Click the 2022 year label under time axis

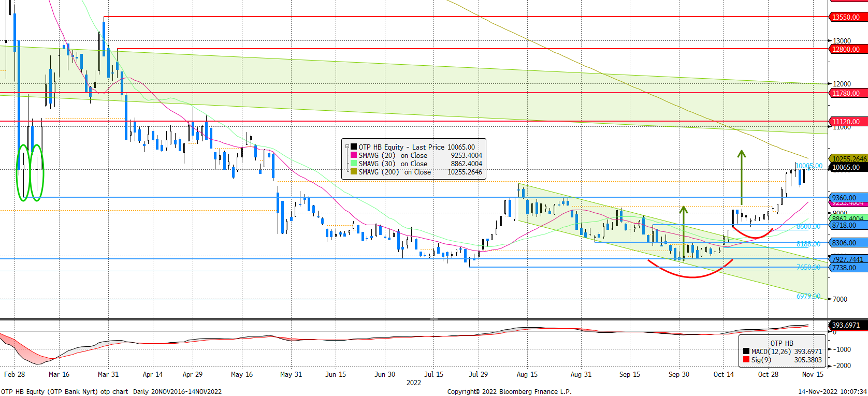pyautogui.click(x=414, y=383)
